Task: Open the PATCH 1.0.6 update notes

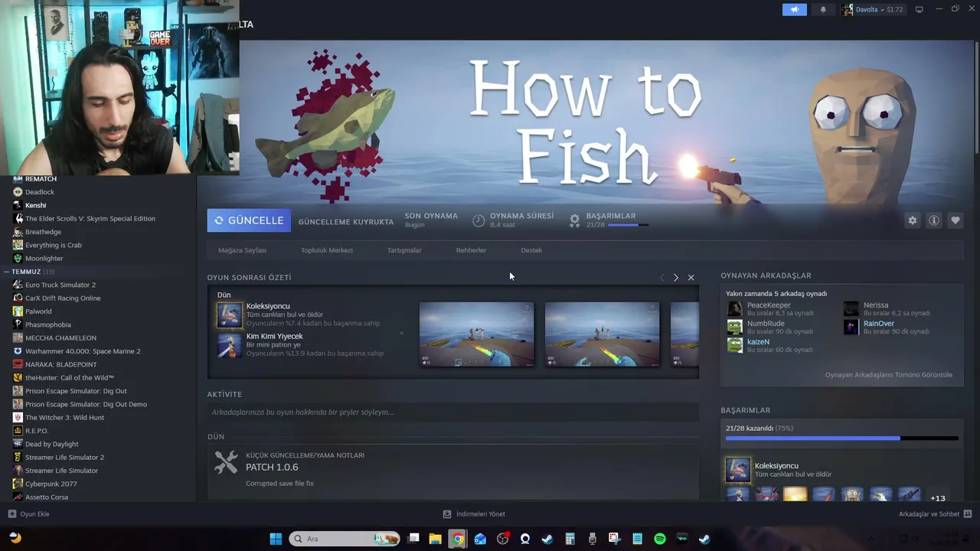Action: coord(272,468)
